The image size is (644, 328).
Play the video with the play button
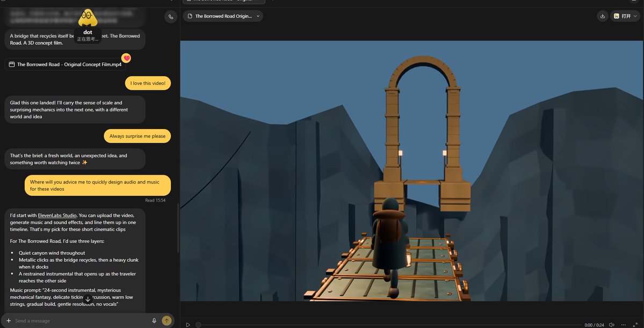187,325
